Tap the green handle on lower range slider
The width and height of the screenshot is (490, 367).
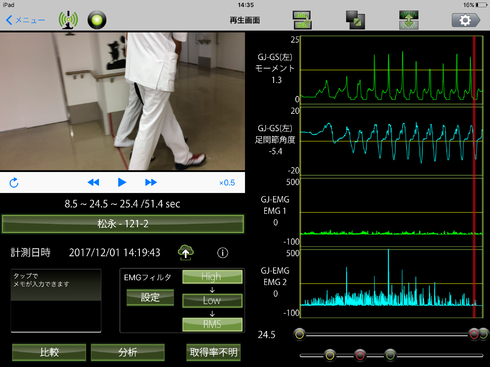pyautogui.click(x=390, y=355)
